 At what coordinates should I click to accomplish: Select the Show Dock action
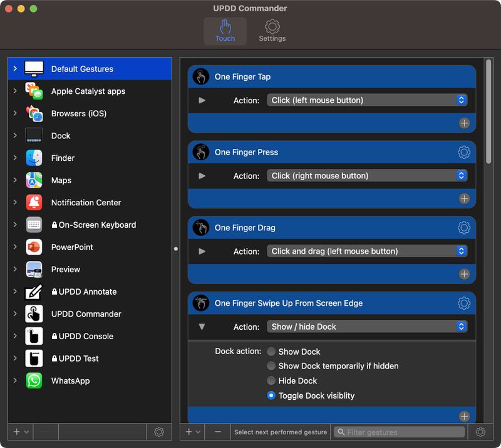pos(272,352)
